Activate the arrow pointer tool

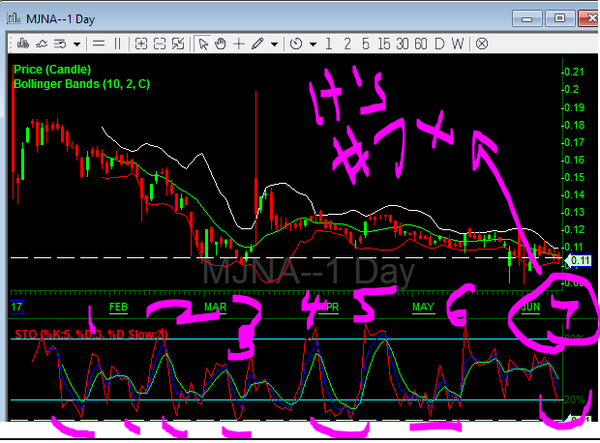pyautogui.click(x=202, y=44)
